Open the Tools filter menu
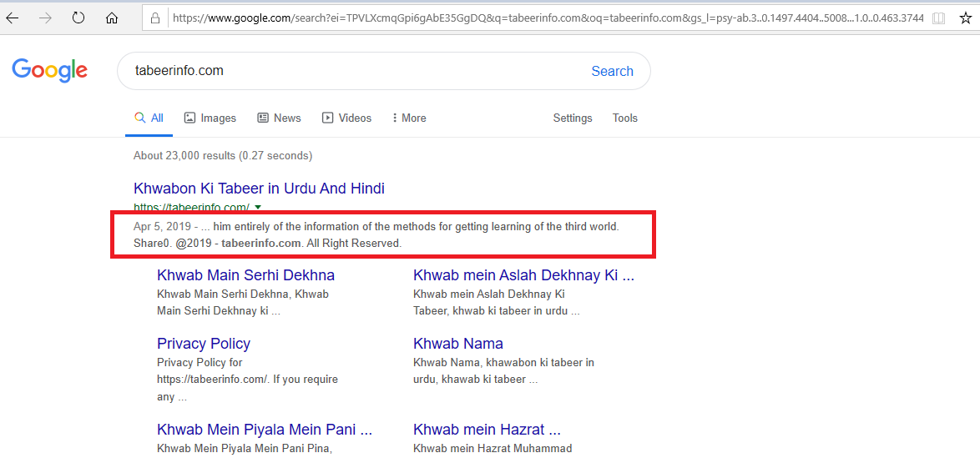Screen dimensions: 980x458 625,118
